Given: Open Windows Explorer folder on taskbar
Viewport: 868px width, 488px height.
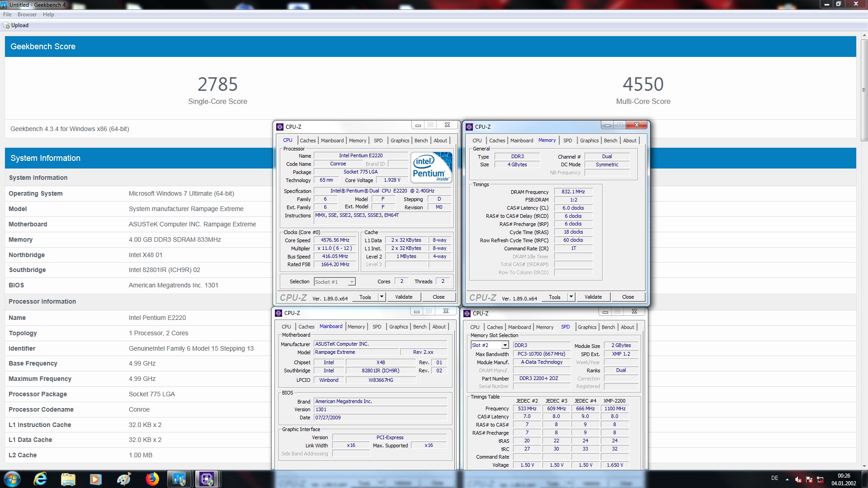Looking at the screenshot, I should pyautogui.click(x=68, y=479).
